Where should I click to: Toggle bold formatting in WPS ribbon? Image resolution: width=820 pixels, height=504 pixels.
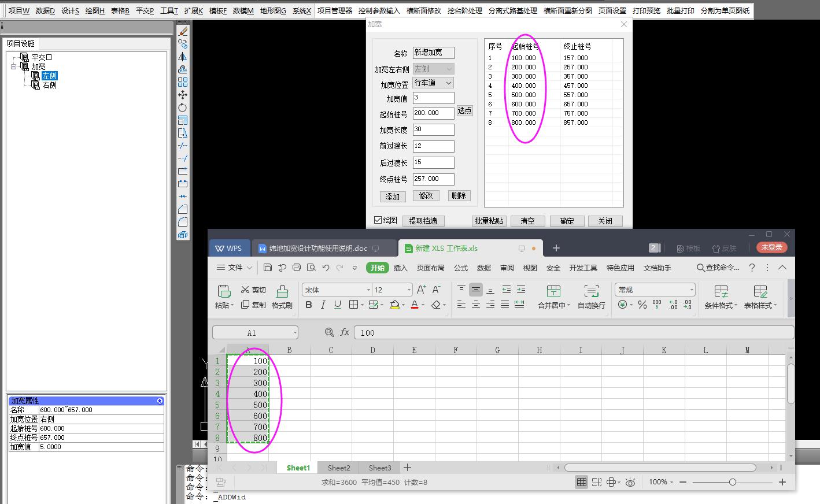pyautogui.click(x=309, y=305)
